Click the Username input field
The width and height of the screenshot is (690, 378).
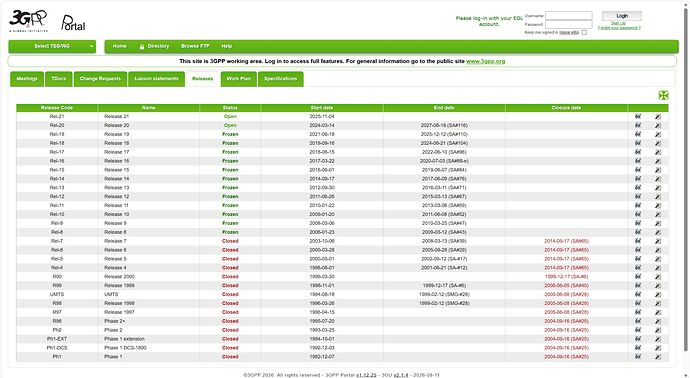[x=569, y=16]
